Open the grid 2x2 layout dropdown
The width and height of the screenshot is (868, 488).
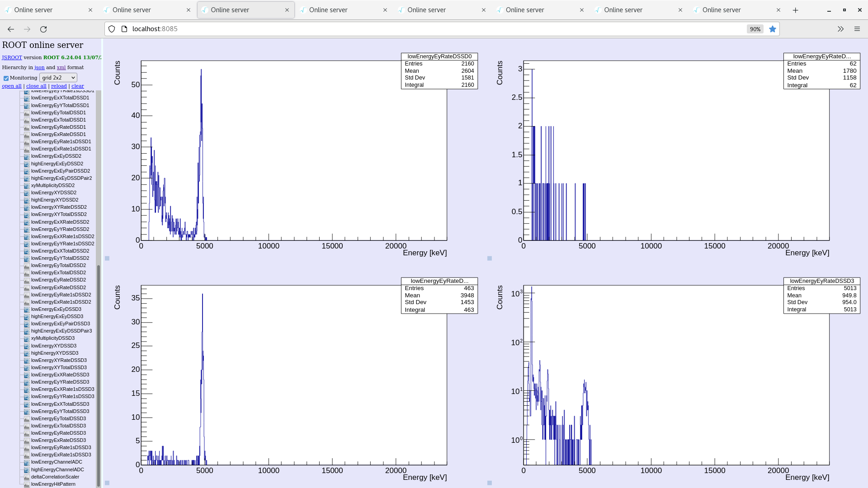click(58, 78)
